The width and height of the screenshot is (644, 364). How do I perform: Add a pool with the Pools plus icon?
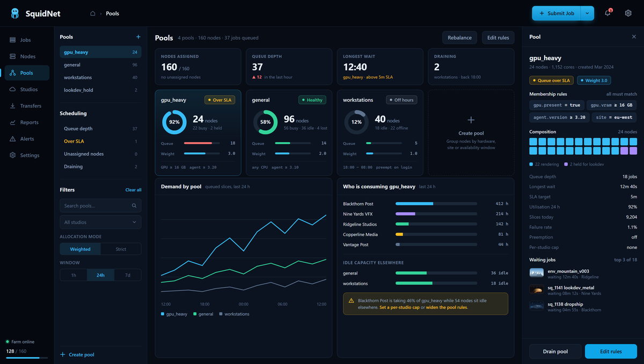[138, 37]
